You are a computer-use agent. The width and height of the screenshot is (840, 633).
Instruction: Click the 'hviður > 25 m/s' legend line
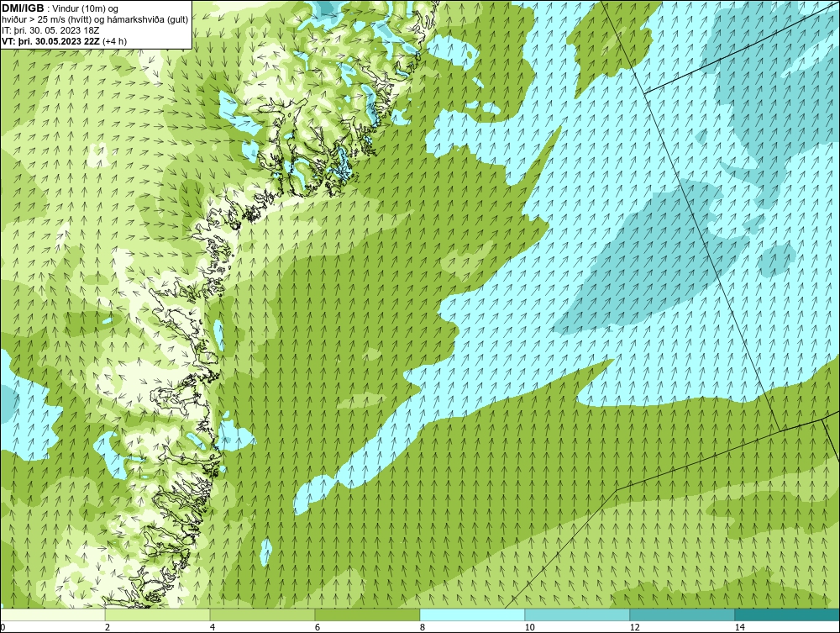(x=96, y=19)
